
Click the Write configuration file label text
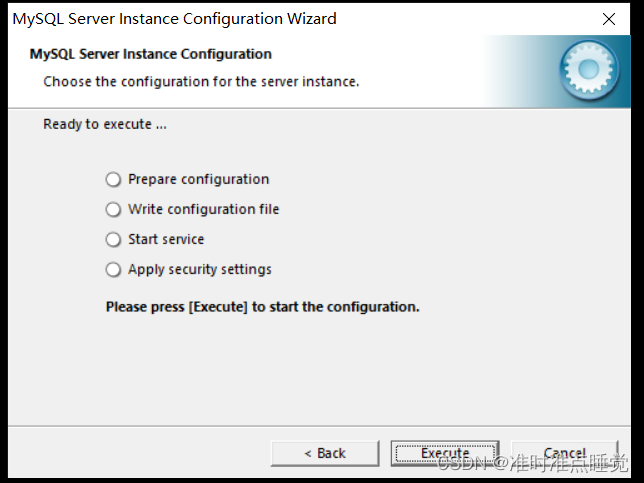click(x=203, y=210)
